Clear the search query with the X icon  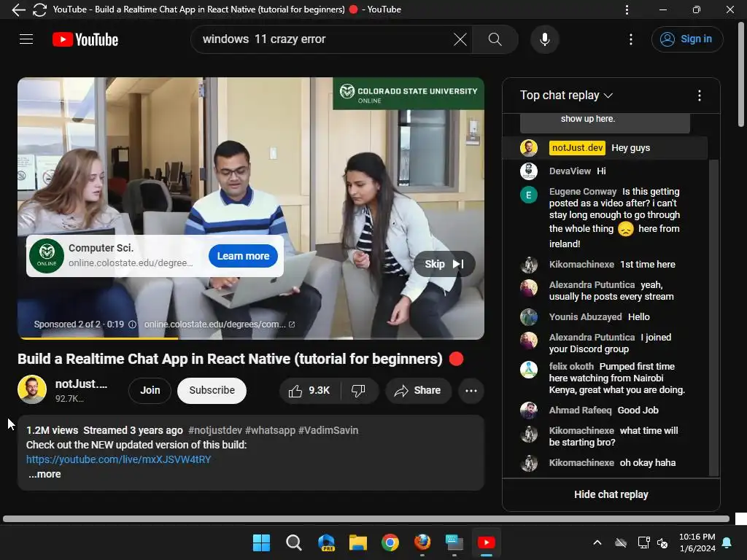pyautogui.click(x=460, y=39)
